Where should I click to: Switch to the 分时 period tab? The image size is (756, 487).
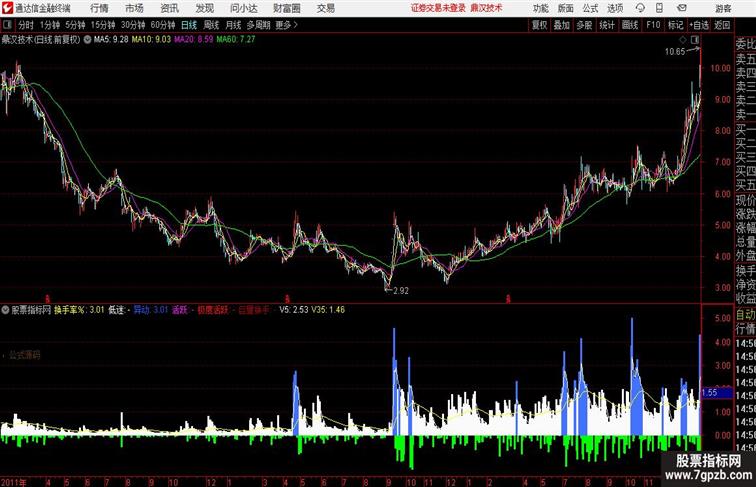pyautogui.click(x=26, y=25)
